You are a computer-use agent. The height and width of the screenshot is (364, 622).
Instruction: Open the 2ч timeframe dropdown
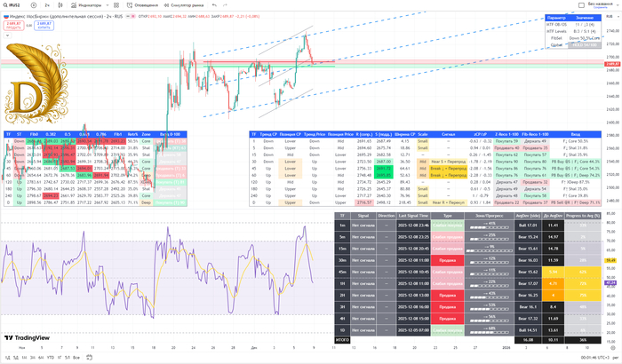(x=44, y=4)
